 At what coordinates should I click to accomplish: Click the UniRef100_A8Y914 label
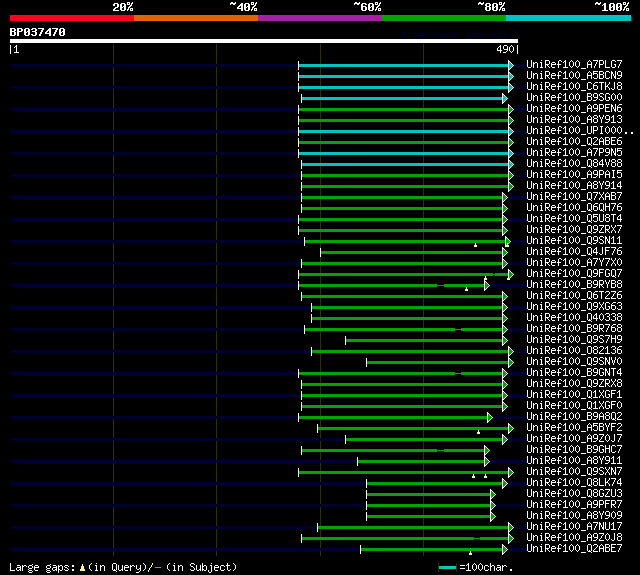[574, 186]
